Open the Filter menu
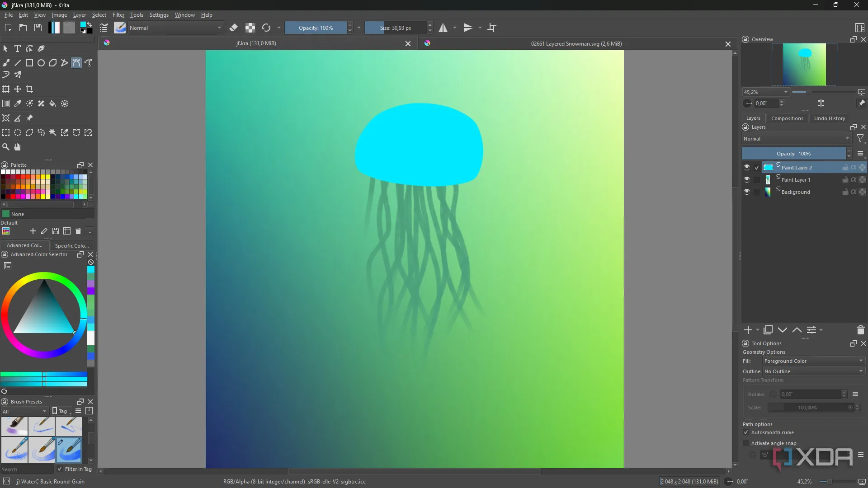The width and height of the screenshot is (868, 488). coord(118,14)
